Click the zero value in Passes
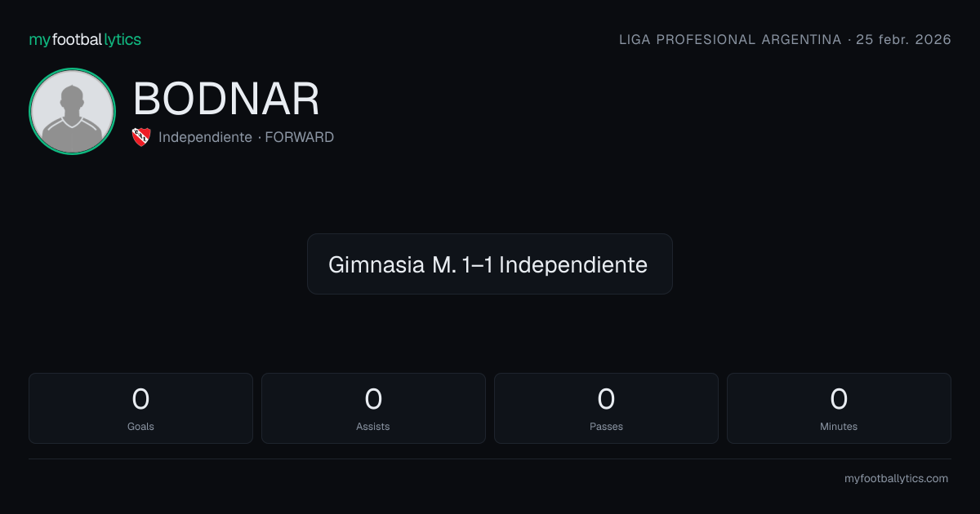 point(606,399)
